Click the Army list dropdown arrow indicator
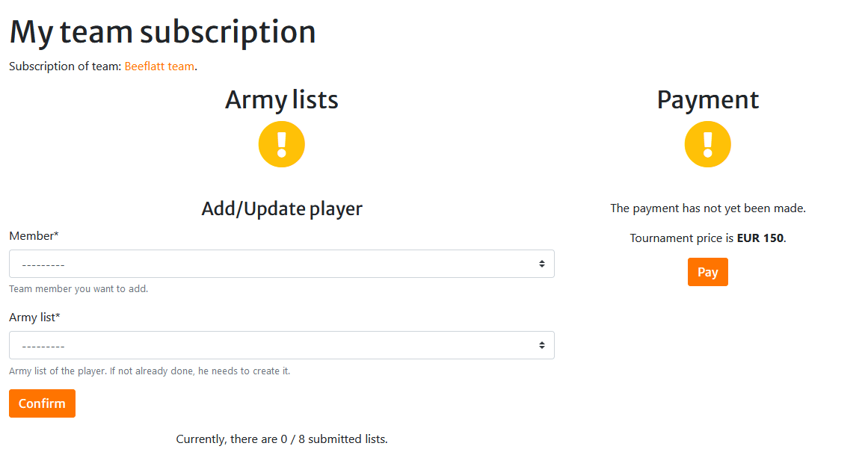The image size is (868, 452). click(541, 345)
